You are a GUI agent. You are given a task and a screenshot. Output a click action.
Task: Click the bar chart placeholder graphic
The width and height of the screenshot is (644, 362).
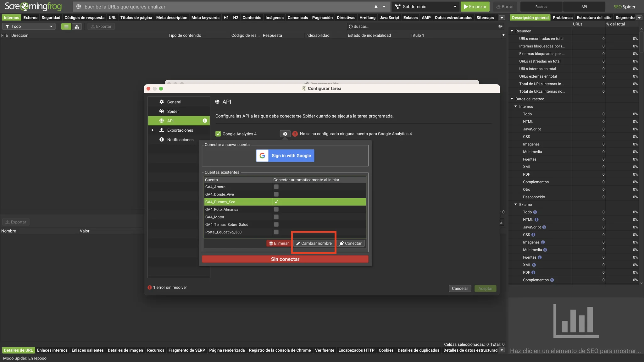[x=576, y=321]
